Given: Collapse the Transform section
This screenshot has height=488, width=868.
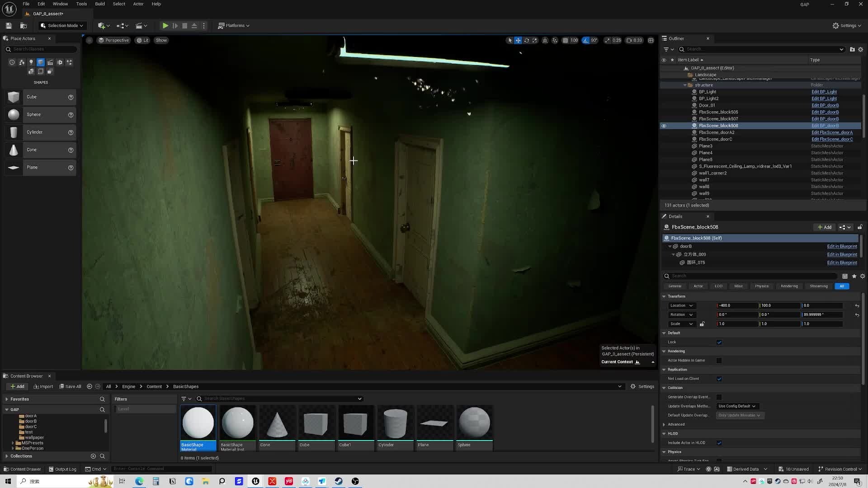Looking at the screenshot, I should click(664, 296).
